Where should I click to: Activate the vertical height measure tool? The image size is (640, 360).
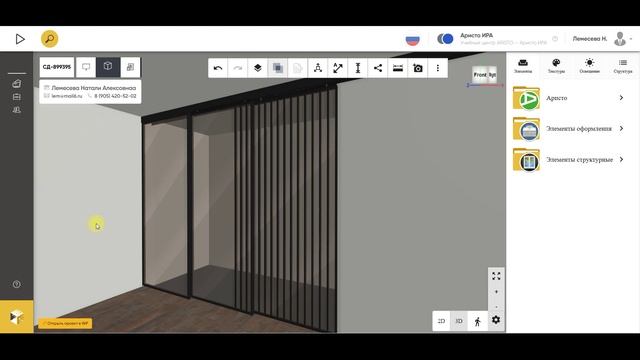[358, 68]
